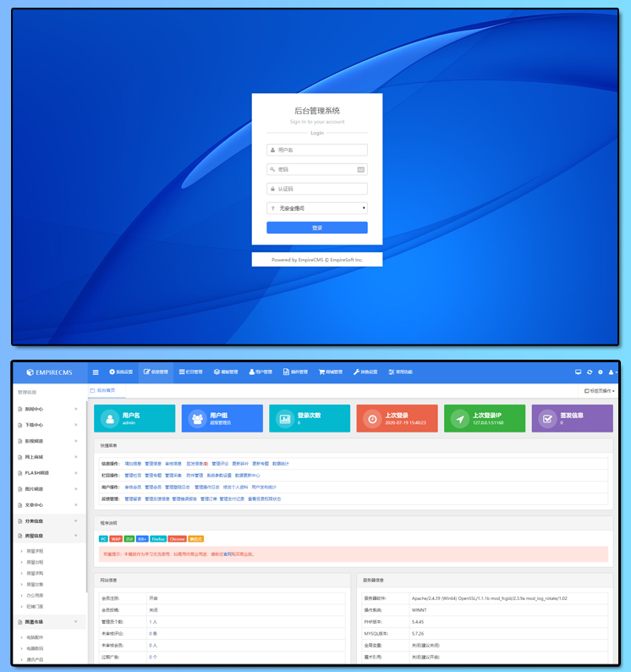Open the 无安全提问 security question dropdown
The height and width of the screenshot is (672, 631).
[x=317, y=208]
